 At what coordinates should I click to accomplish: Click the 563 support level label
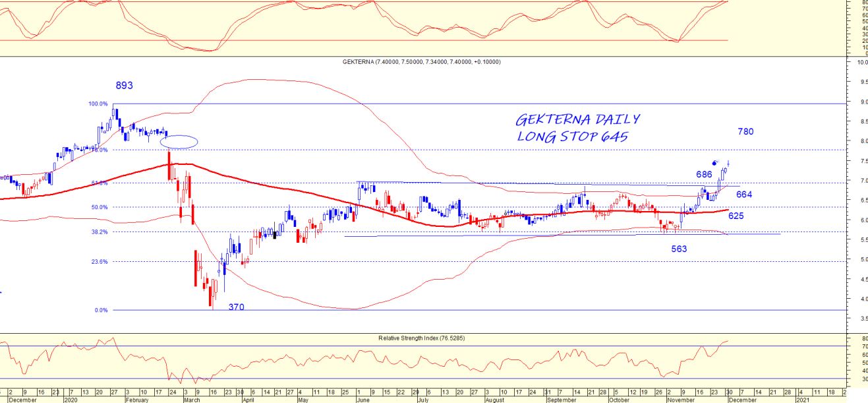(679, 249)
